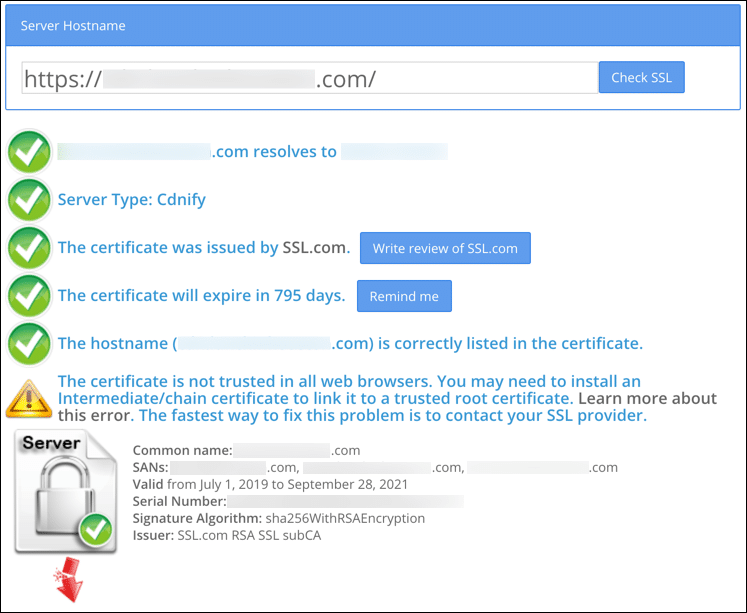The image size is (747, 613).
Task: Click the red broken chain arrow
Action: pos(69,583)
